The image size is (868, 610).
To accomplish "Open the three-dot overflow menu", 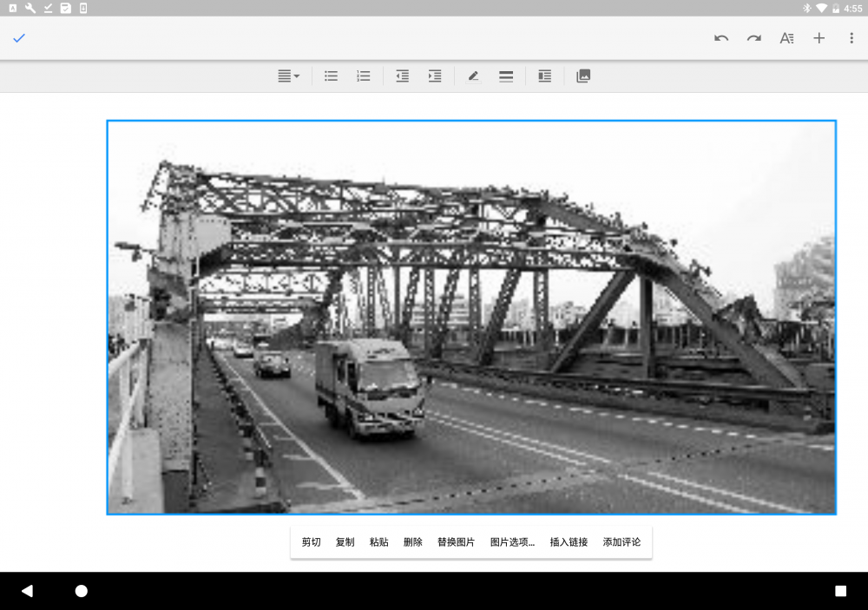I will (852, 38).
